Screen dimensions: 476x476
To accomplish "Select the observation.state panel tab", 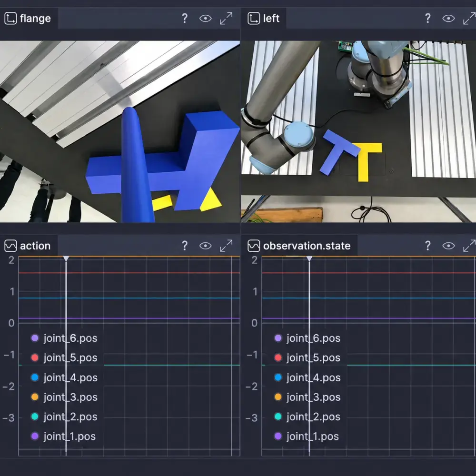I will pos(299,246).
